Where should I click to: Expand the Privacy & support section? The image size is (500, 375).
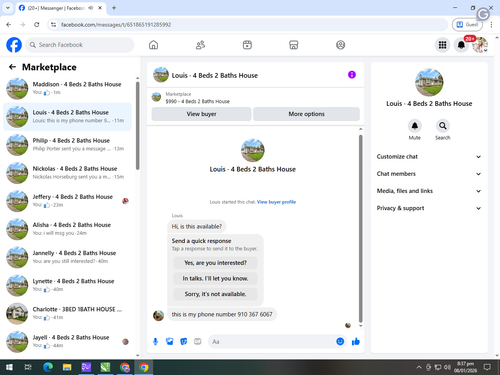429,208
